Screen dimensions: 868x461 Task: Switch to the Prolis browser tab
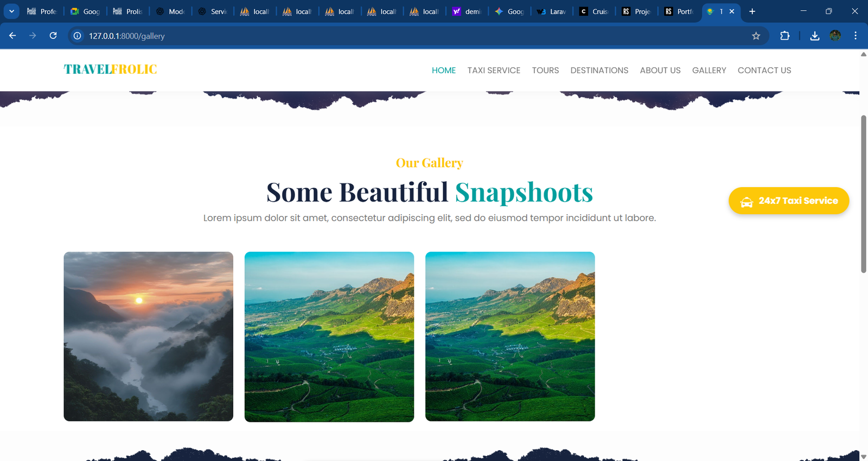128,11
